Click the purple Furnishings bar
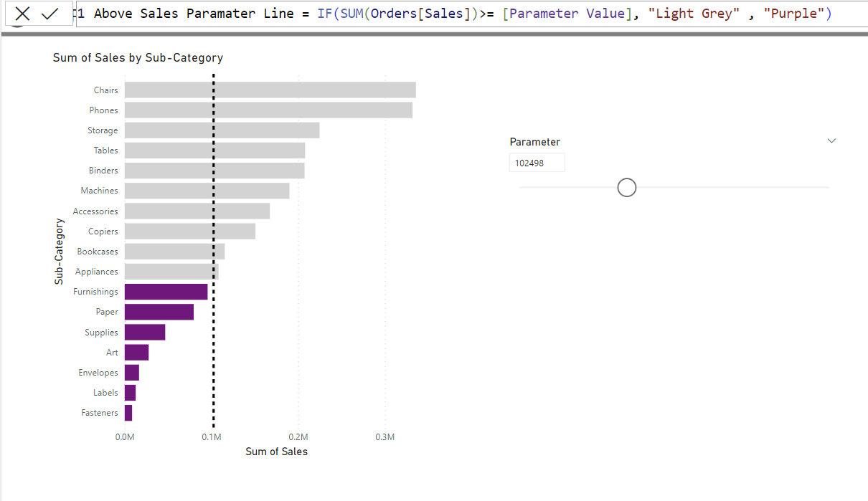This screenshot has width=868, height=501. click(166, 292)
